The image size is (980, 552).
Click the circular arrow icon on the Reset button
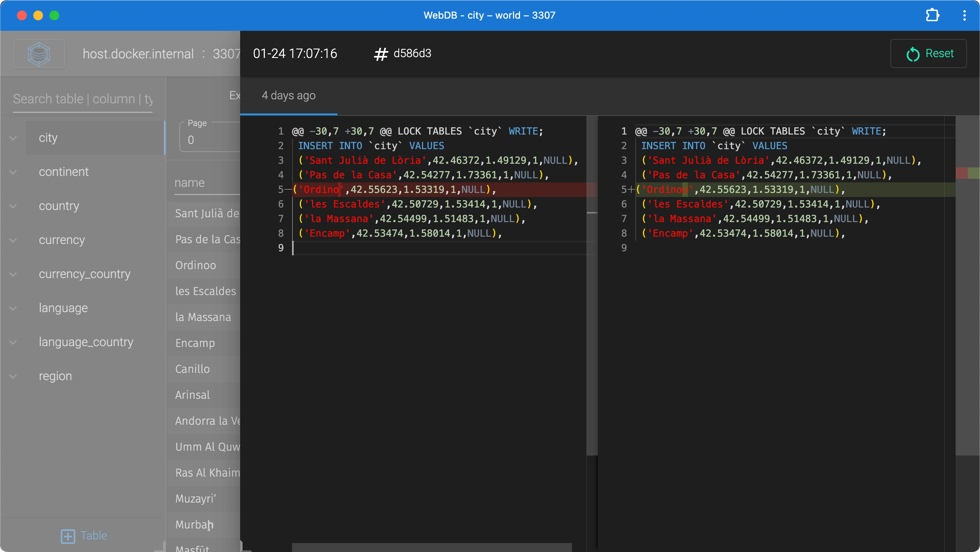(x=913, y=54)
